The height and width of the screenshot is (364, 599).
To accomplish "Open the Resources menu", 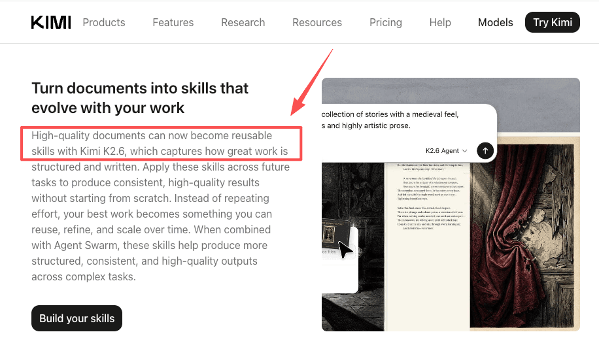I will 317,22.
